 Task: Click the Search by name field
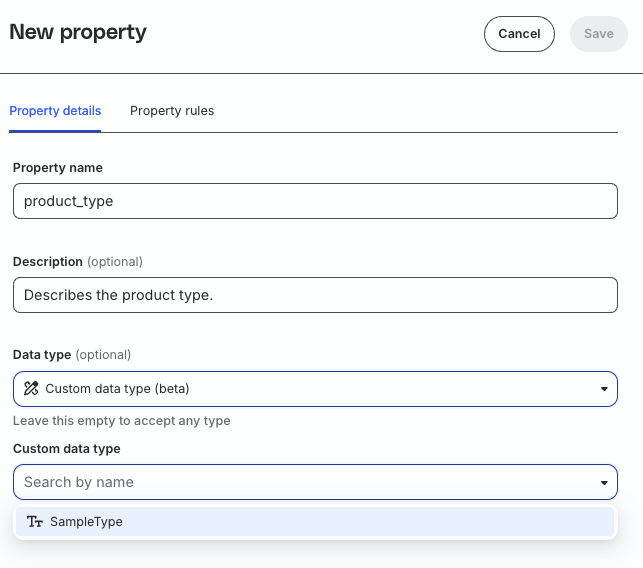pos(315,482)
